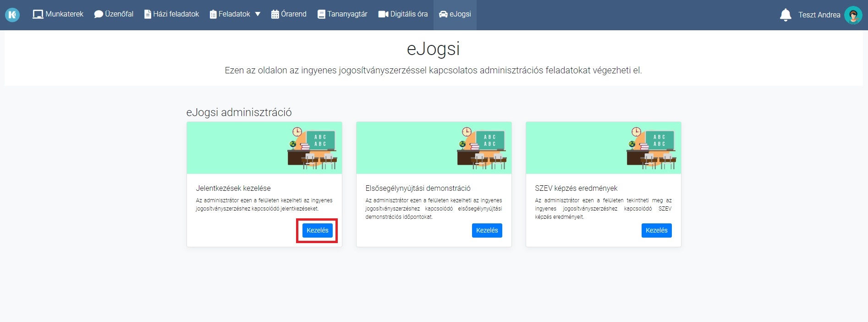The height and width of the screenshot is (322, 868).
Task: Click Kezelés under SZEV képzés eredmények
Action: pos(657,230)
